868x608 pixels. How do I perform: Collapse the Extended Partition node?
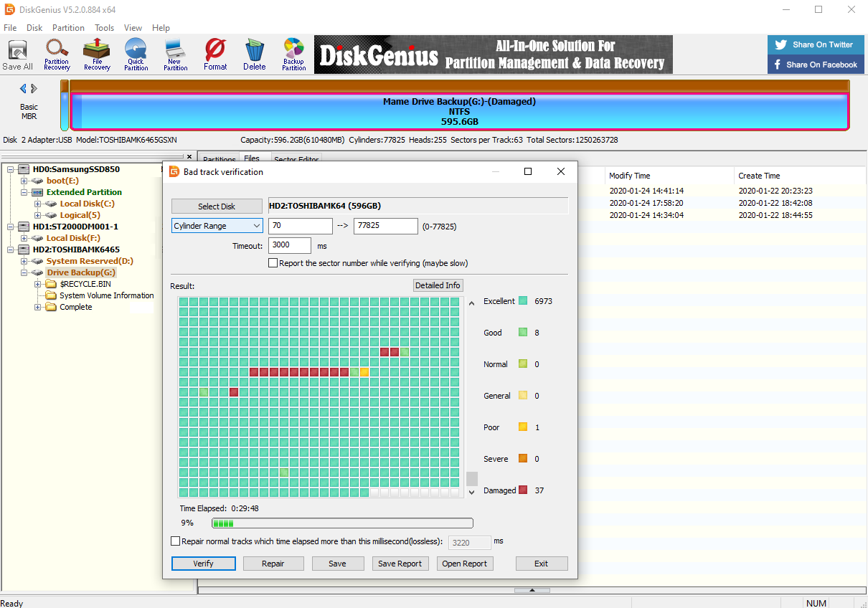[x=24, y=192]
